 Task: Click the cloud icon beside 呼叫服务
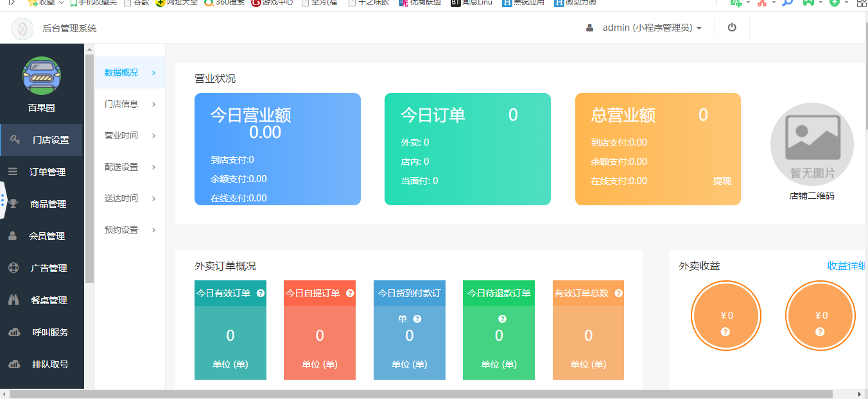pyautogui.click(x=13, y=332)
